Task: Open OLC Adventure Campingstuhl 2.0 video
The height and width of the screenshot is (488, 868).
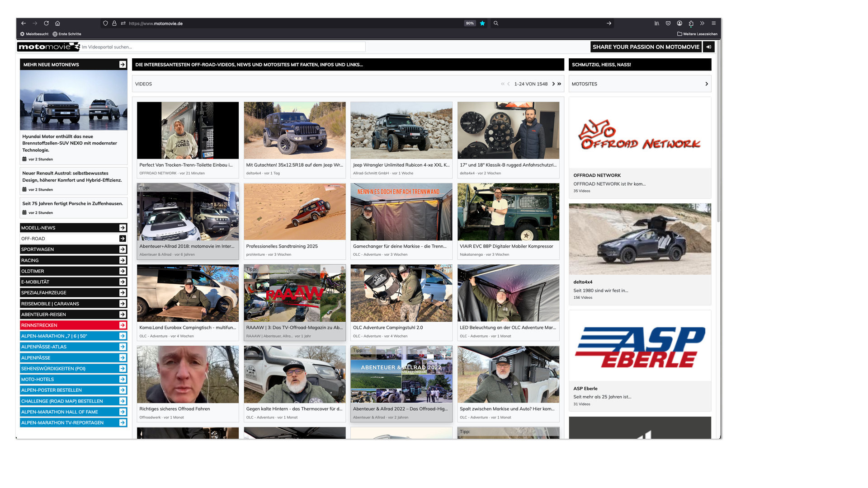Action: coord(401,302)
